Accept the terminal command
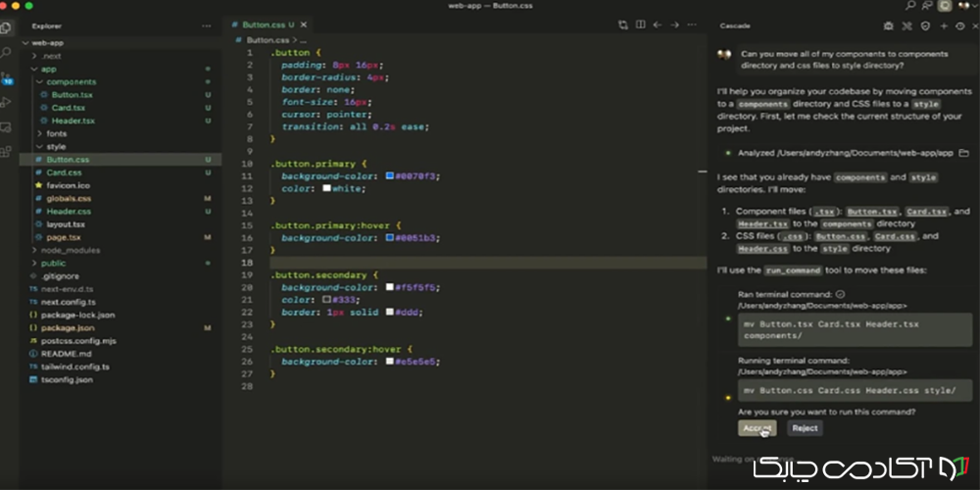This screenshot has width=980, height=490. click(x=756, y=428)
